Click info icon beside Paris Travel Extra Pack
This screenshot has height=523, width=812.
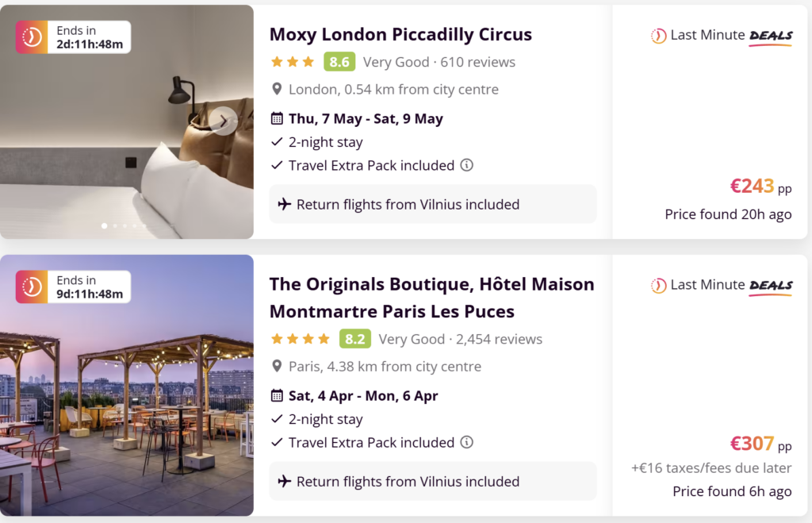[x=467, y=442]
